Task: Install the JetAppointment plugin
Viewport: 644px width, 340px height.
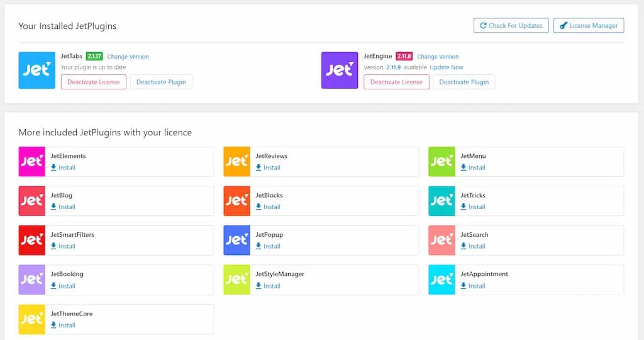Action: pyautogui.click(x=474, y=286)
